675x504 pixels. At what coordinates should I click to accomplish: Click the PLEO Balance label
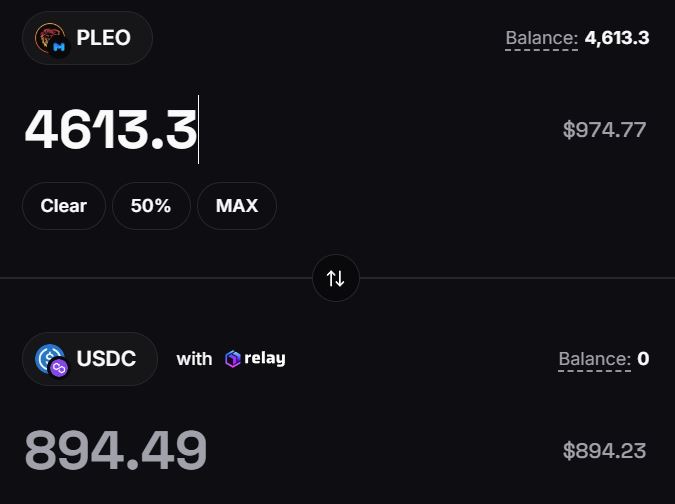click(542, 38)
